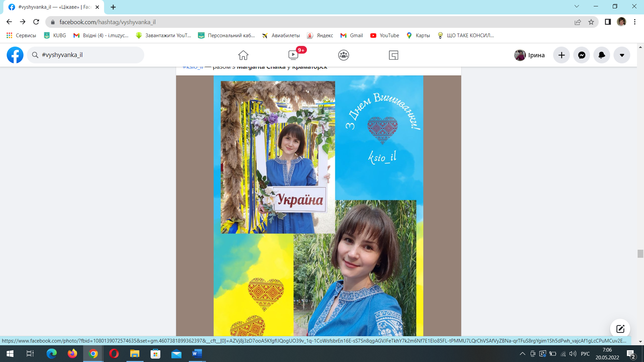This screenshot has width=644, height=362.
Task: Show Facebook notifications bell
Action: click(x=602, y=55)
